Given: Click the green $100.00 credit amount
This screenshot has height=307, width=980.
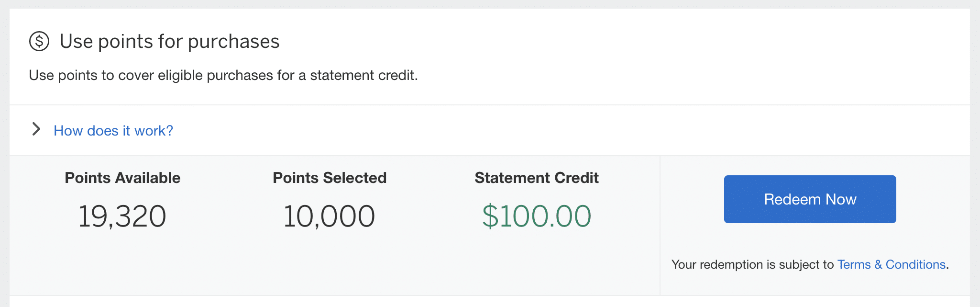Looking at the screenshot, I should (x=536, y=216).
